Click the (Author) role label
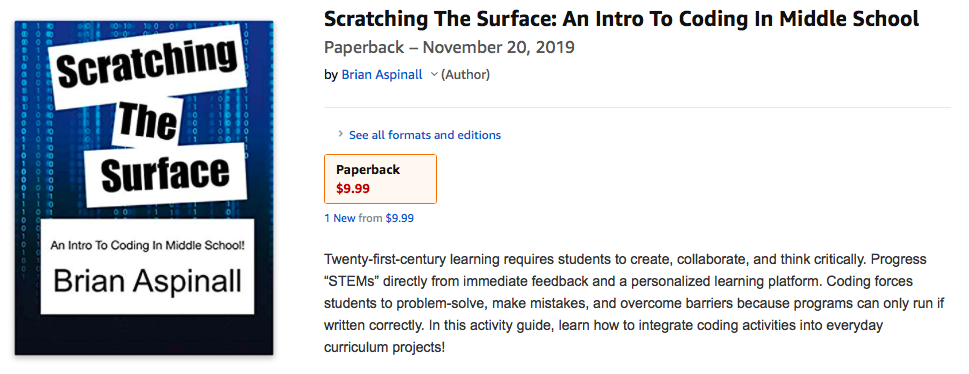Viewport: 969px width, 374px height. click(465, 75)
